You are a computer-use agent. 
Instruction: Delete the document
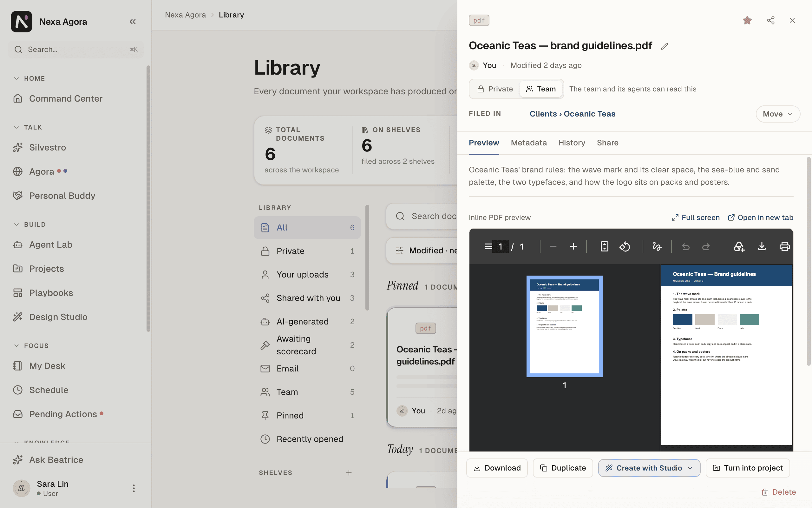(778, 492)
